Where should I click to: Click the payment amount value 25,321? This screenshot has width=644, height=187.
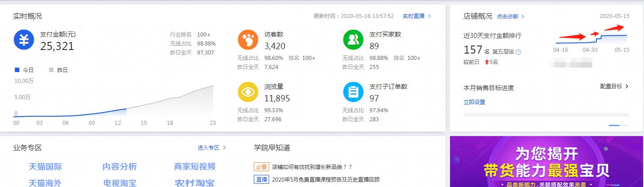[57, 46]
